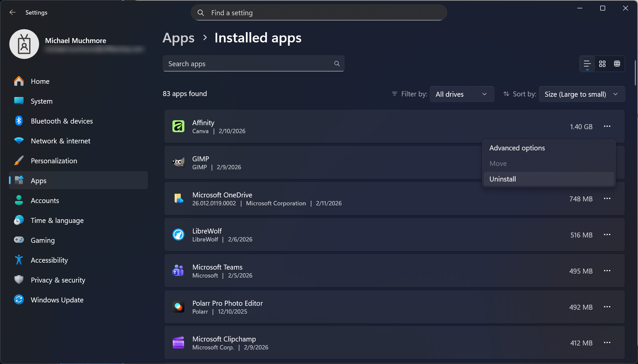638x364 pixels.
Task: Switch to table view of installed apps
Action: [617, 64]
